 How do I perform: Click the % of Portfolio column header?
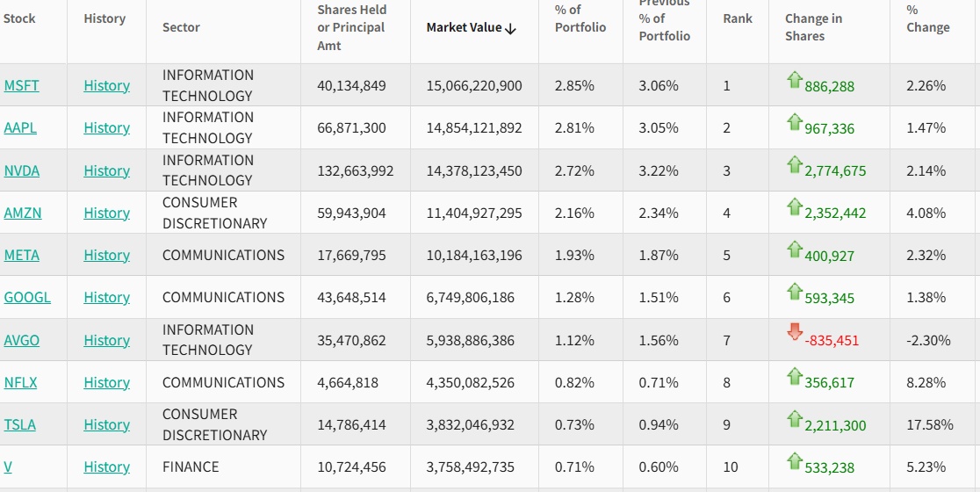580,18
